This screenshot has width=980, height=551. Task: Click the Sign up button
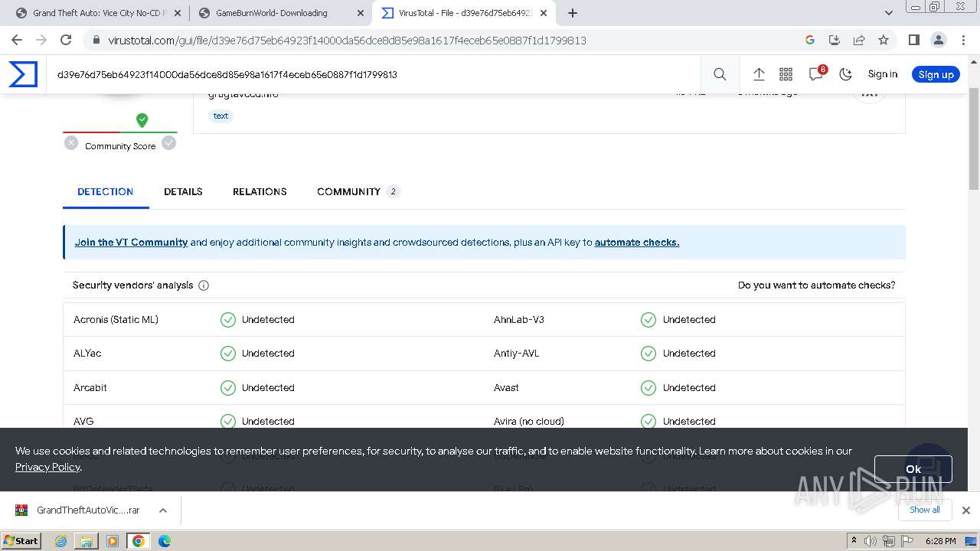(936, 74)
